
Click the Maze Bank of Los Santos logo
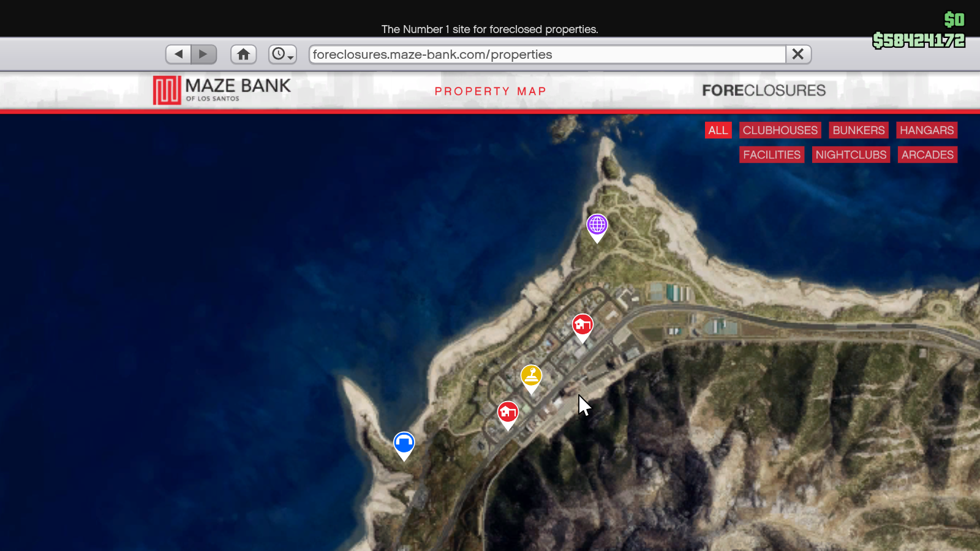click(222, 91)
